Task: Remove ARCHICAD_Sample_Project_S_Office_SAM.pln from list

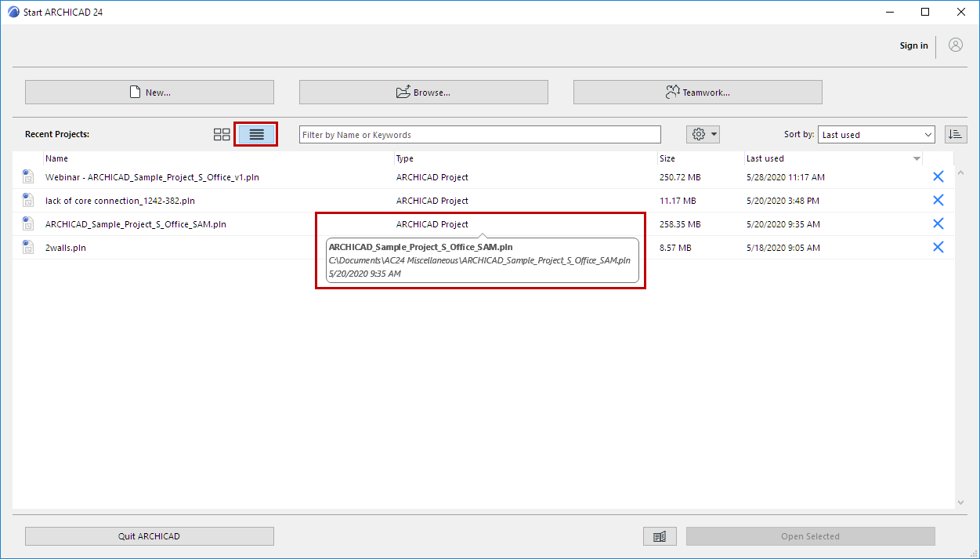Action: click(x=938, y=224)
